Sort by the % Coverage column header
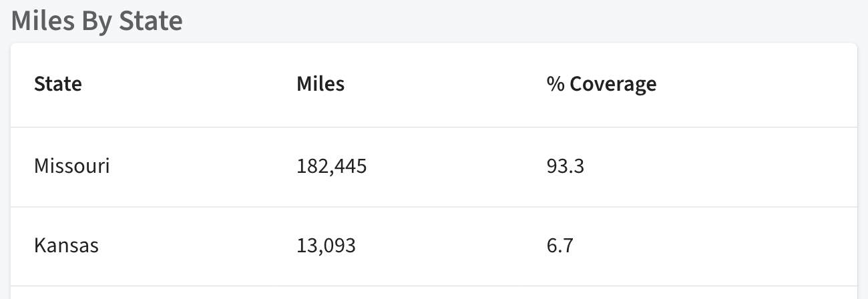The image size is (868, 299). (x=602, y=84)
